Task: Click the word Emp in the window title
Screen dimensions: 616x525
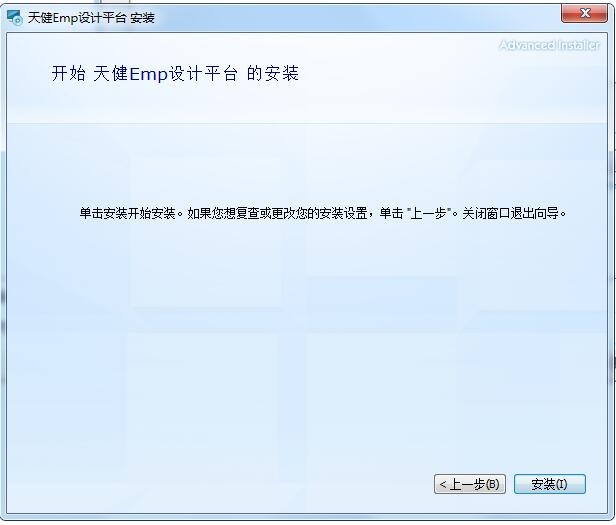Action: point(65,18)
